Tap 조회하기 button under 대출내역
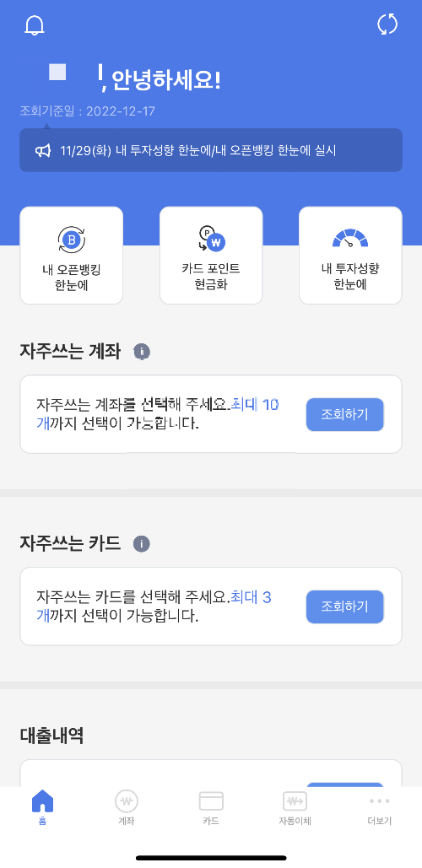 coord(345,785)
